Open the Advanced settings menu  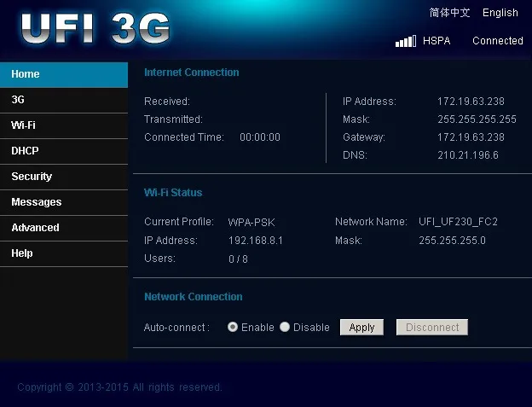[64, 228]
